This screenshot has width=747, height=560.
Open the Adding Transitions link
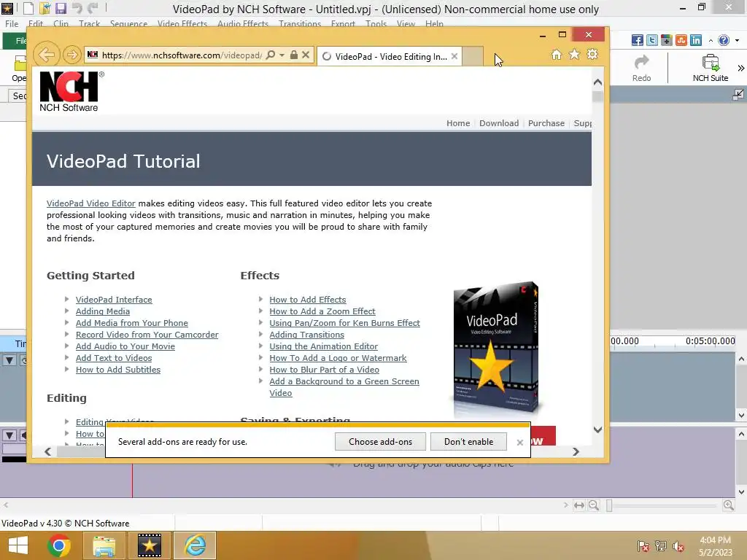(307, 335)
